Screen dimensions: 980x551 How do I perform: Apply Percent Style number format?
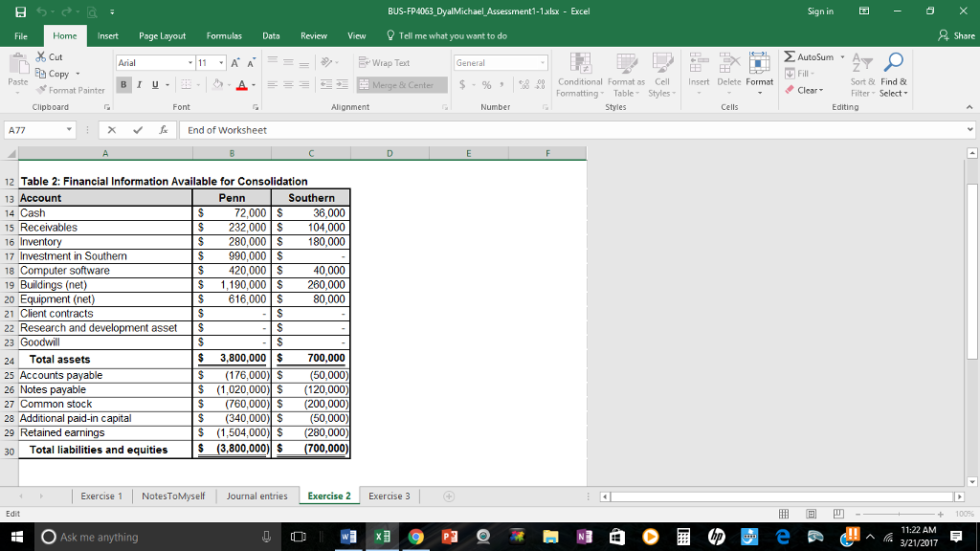[486, 85]
